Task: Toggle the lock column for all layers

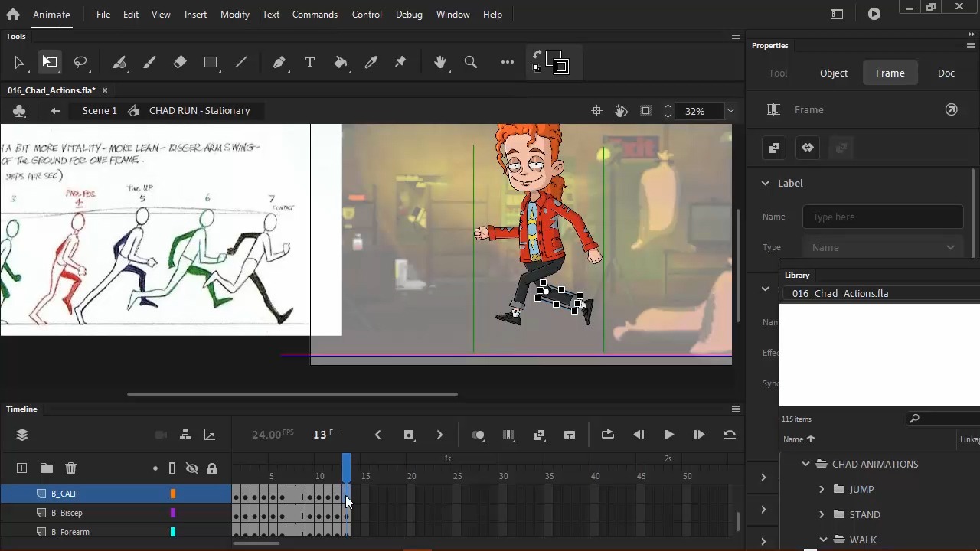Action: pyautogui.click(x=212, y=468)
